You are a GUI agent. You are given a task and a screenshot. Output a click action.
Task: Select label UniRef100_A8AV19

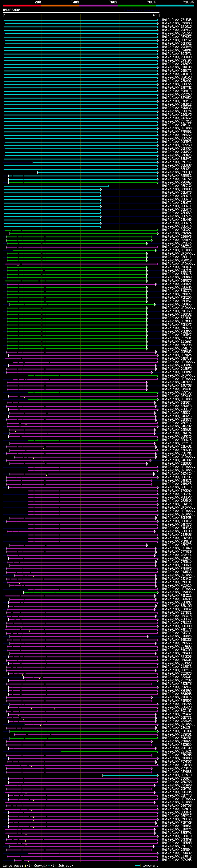click(177, 260)
